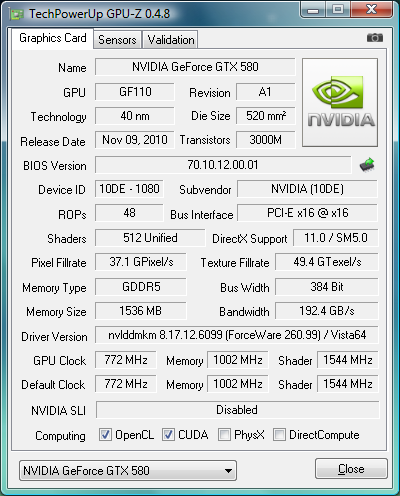Viewport: 400px width, 496px height.
Task: Open the GPU selection dropdown
Action: point(128,471)
